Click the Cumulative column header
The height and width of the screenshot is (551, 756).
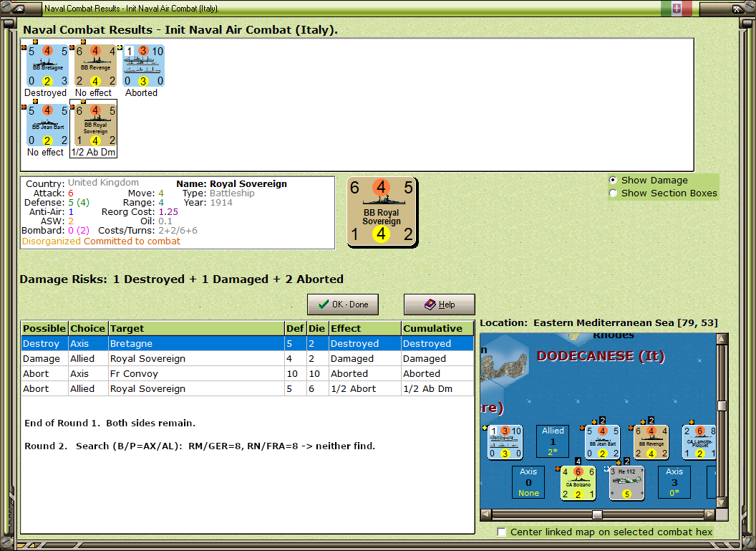[437, 328]
